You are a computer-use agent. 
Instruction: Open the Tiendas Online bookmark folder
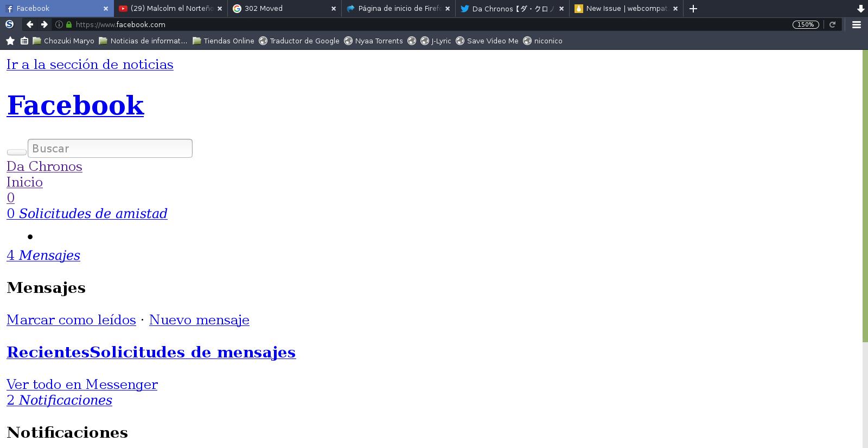click(x=224, y=41)
